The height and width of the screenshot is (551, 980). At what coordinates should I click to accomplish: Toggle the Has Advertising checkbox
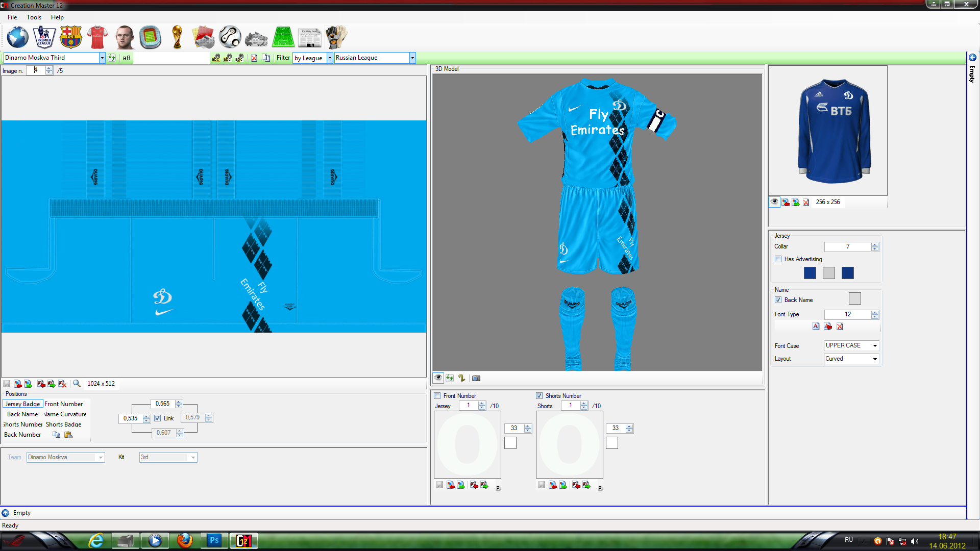click(778, 259)
